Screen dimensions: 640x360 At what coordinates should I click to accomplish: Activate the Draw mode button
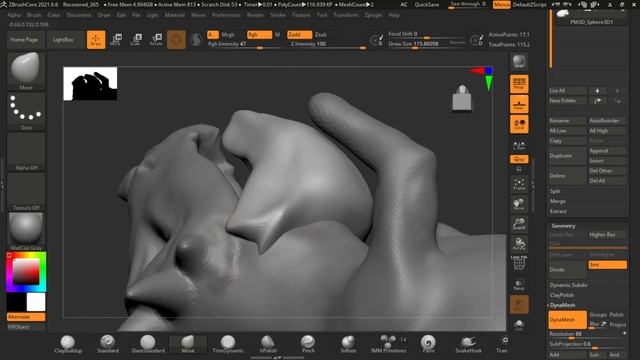96,40
